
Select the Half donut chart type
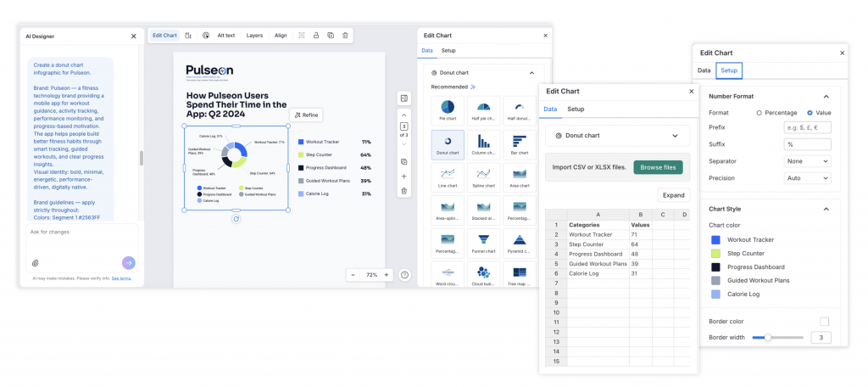[x=520, y=110]
